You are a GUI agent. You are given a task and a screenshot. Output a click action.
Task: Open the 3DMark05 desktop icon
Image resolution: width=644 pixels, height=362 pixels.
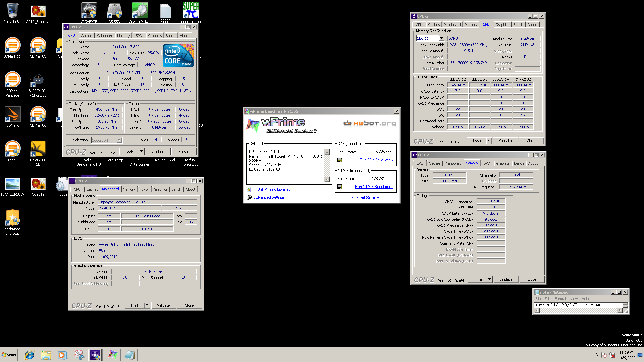pos(38,48)
